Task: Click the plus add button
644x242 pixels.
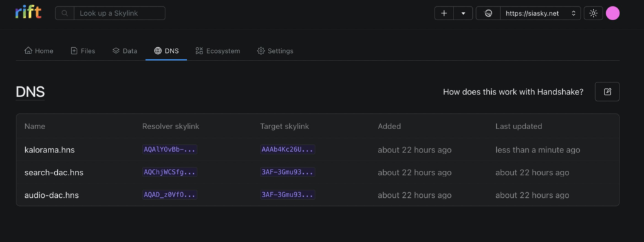Action: pos(444,13)
